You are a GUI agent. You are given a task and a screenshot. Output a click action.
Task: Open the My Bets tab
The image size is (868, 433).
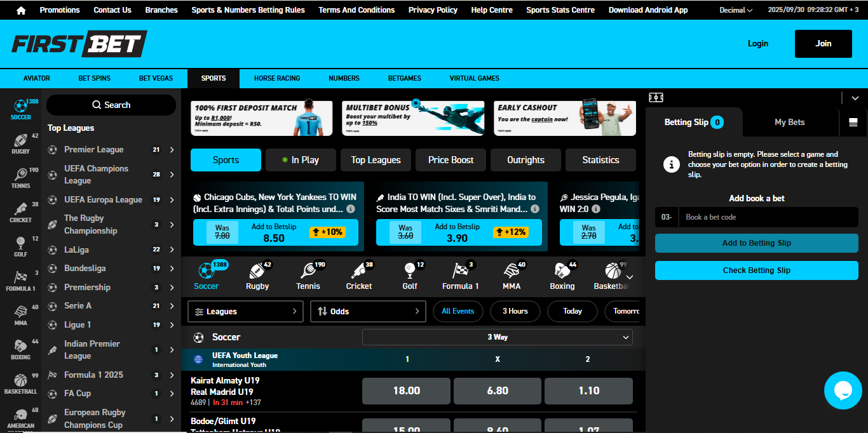click(790, 121)
